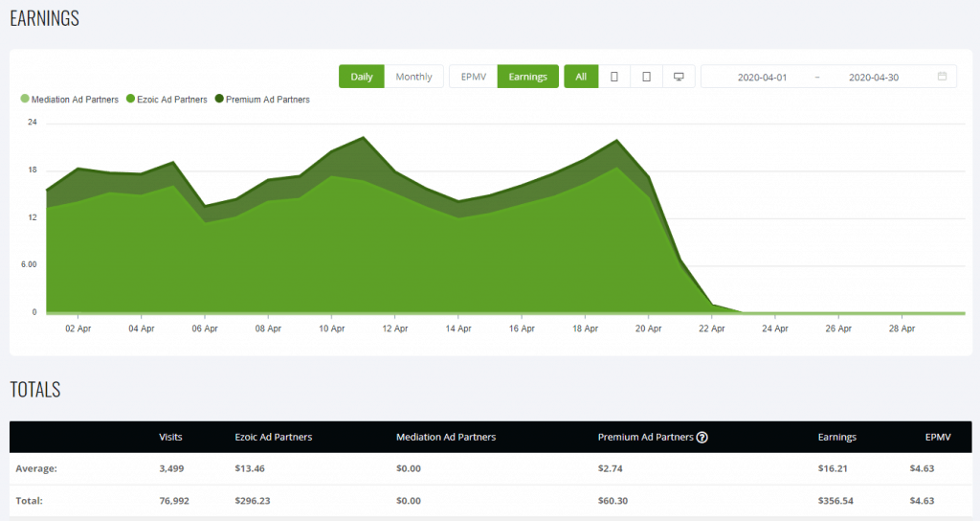
Task: Switch chart to Daily view
Action: [361, 77]
